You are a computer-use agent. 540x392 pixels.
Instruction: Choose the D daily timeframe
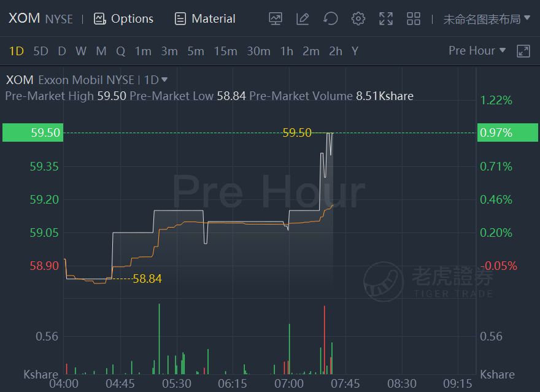coord(62,52)
